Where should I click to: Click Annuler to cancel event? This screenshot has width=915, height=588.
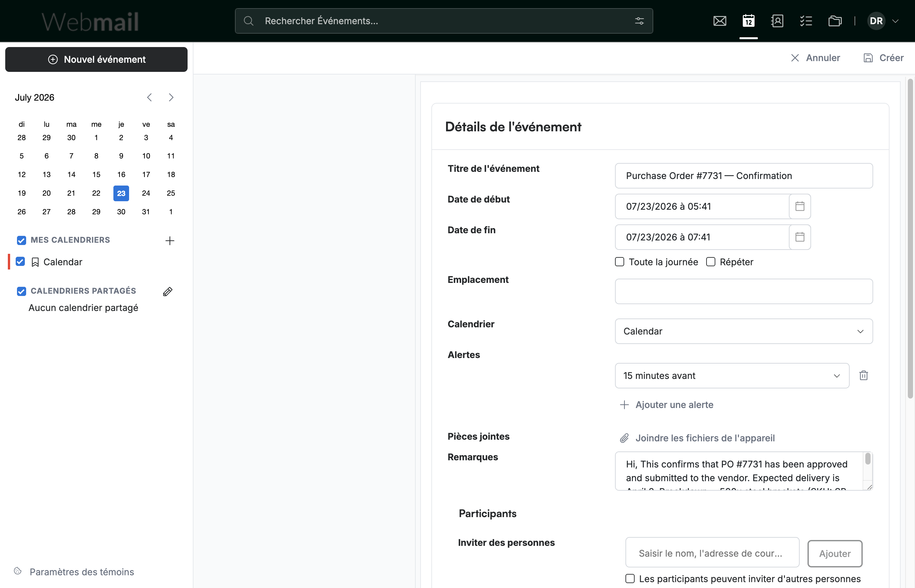815,58
